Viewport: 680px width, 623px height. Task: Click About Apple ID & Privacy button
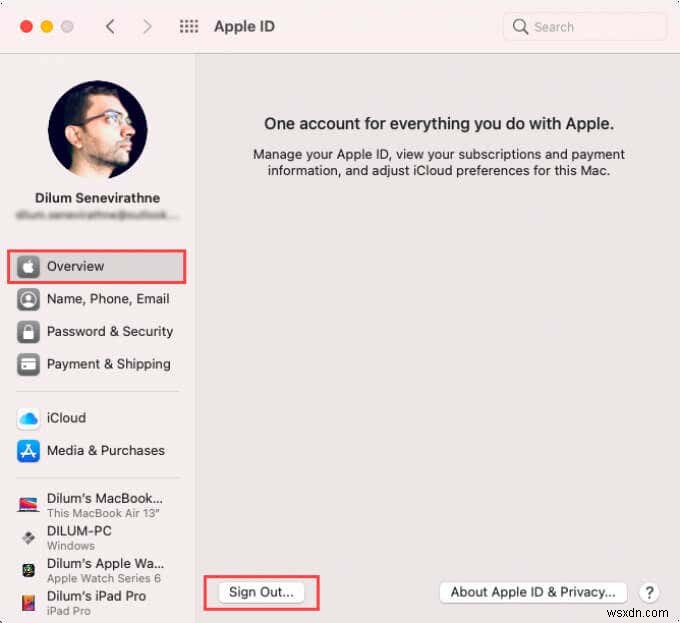(x=533, y=592)
